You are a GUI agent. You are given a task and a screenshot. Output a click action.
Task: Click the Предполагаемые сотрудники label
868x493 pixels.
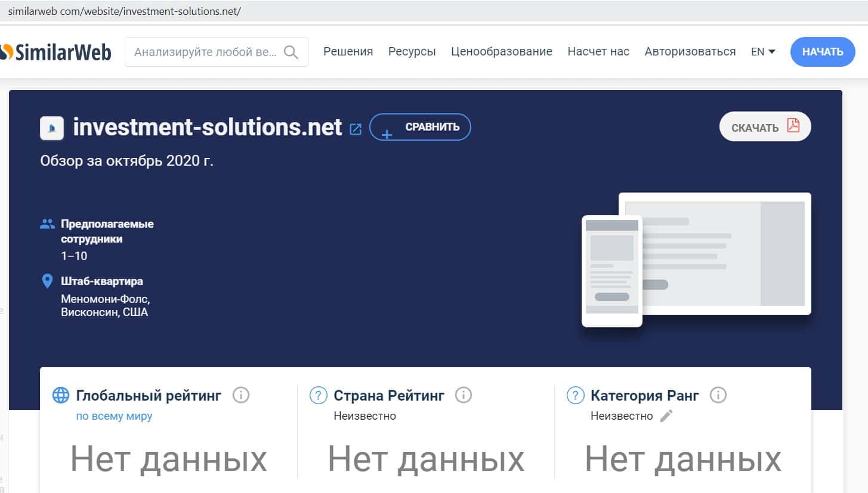[107, 231]
